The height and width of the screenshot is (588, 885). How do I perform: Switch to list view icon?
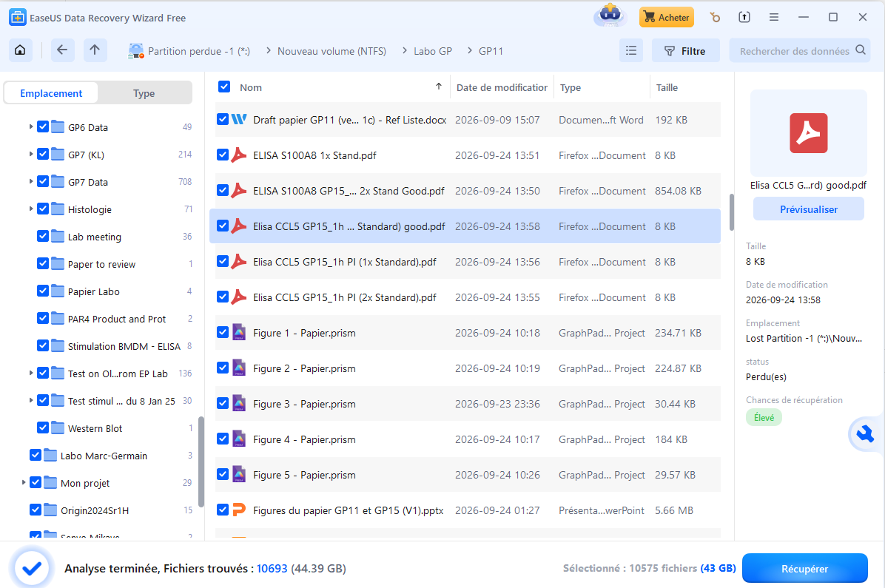pyautogui.click(x=631, y=51)
